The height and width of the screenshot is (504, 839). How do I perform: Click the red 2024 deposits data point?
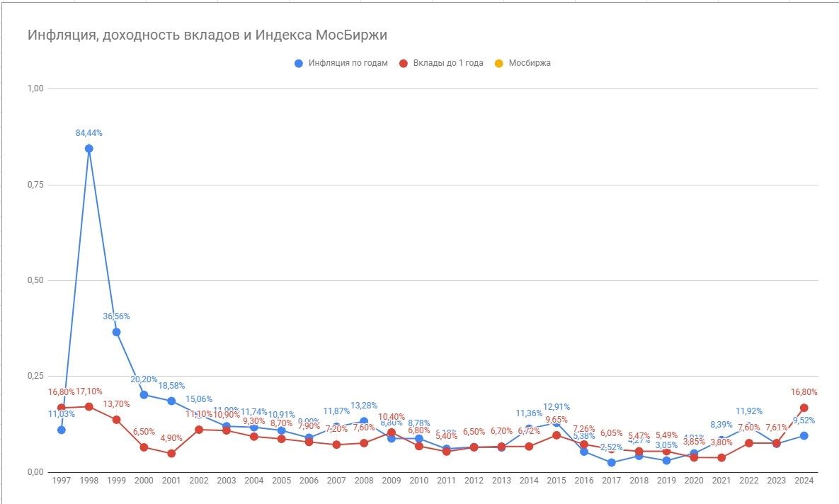(x=804, y=408)
